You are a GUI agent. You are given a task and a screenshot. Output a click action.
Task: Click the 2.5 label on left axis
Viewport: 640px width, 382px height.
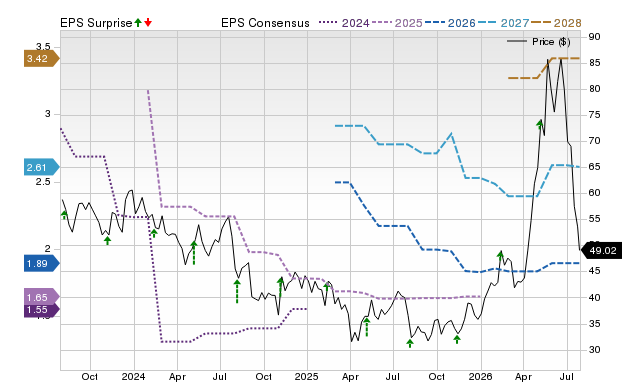(43, 182)
